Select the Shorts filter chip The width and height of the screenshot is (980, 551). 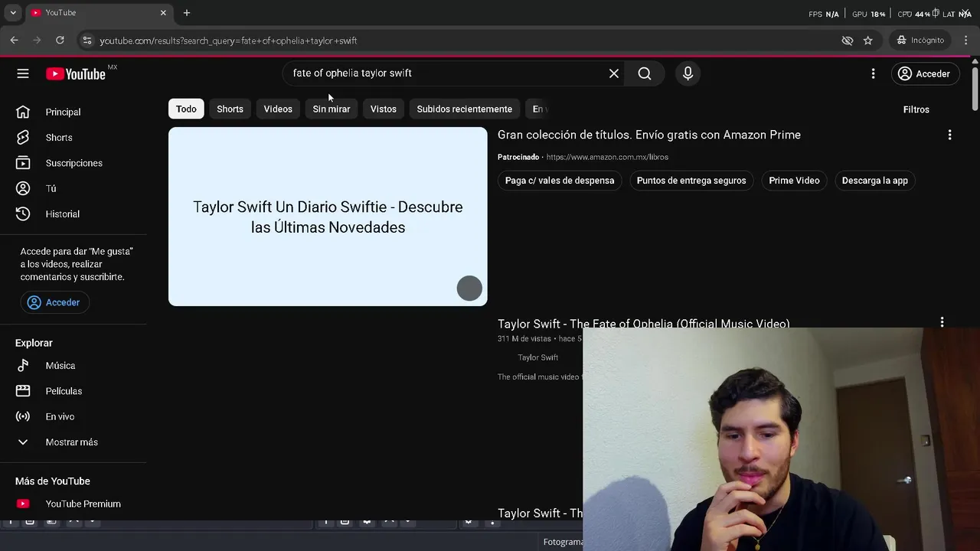230,109
